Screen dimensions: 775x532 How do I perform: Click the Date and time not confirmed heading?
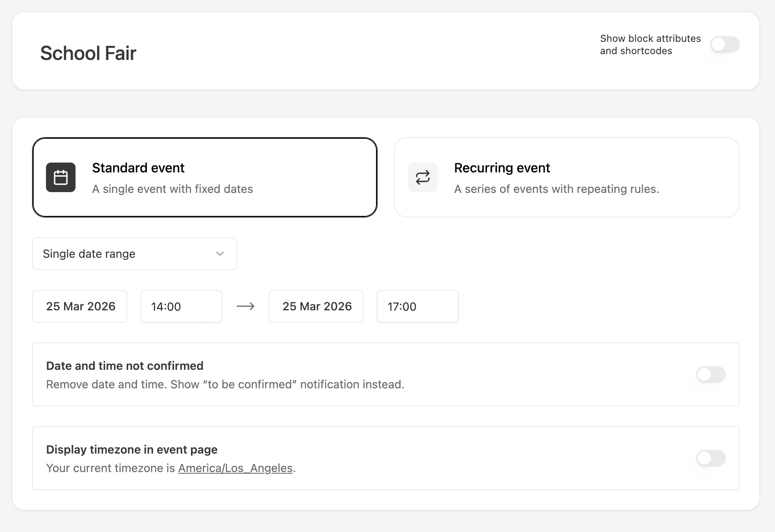point(125,366)
